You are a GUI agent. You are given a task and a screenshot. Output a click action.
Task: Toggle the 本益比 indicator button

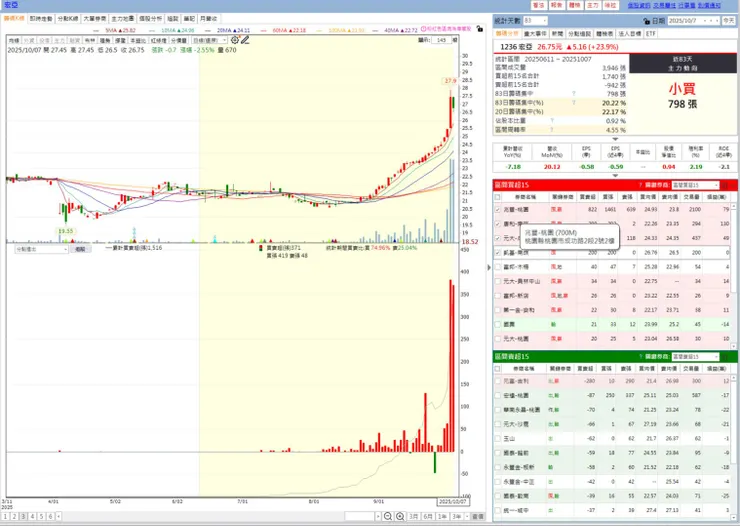click(x=138, y=41)
